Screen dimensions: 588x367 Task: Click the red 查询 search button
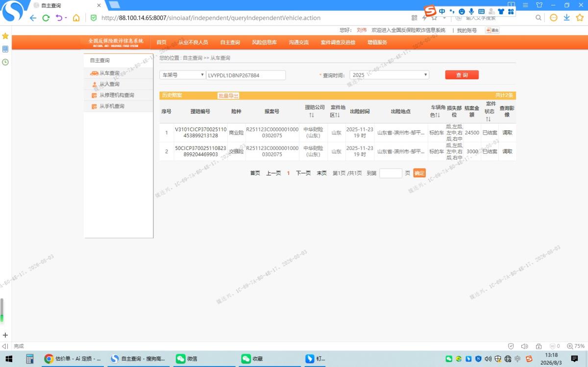(462, 75)
